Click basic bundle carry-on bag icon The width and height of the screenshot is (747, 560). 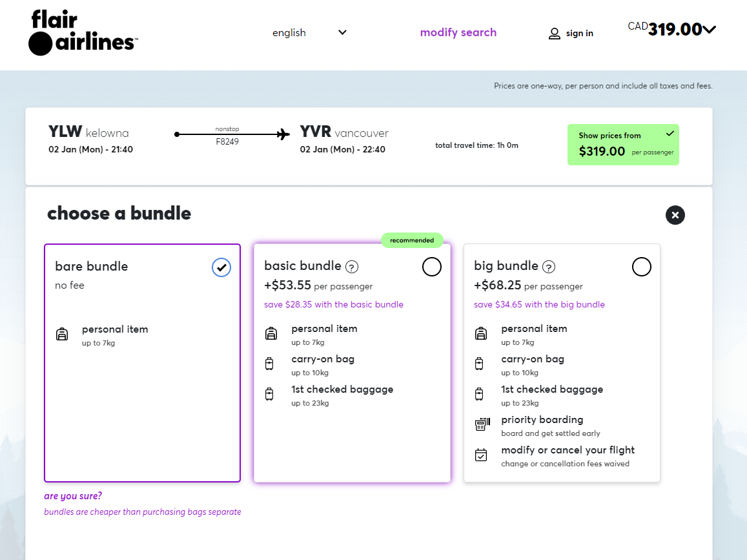tap(269, 364)
